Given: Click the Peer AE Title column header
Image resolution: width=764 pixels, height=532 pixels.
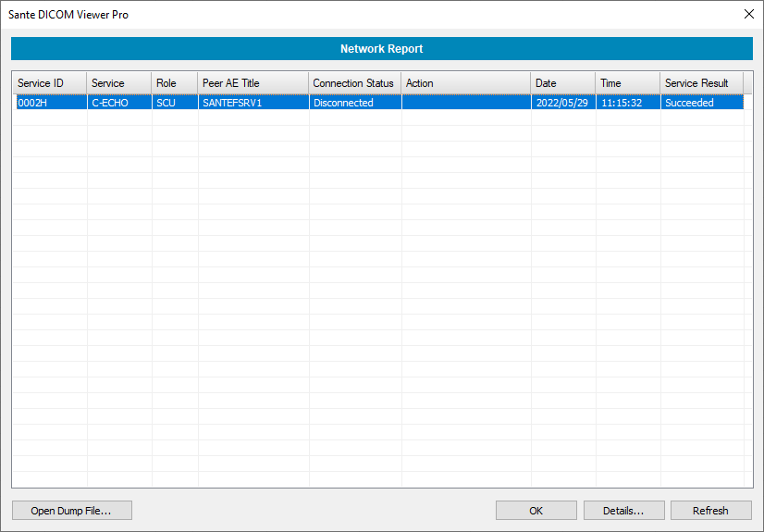Looking at the screenshot, I should (253, 83).
